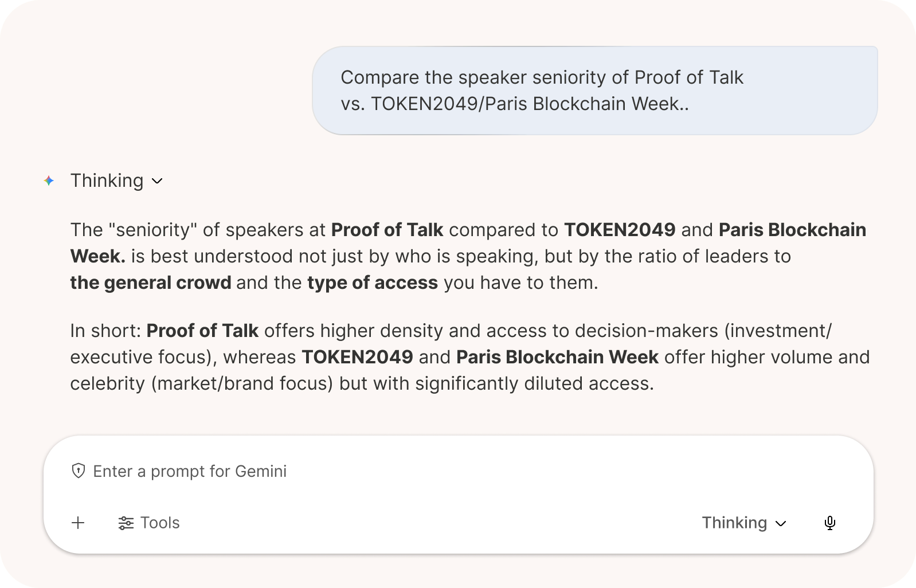The width and height of the screenshot is (916, 588).
Task: Click the user message bubble about speaker seniority
Action: tap(594, 91)
